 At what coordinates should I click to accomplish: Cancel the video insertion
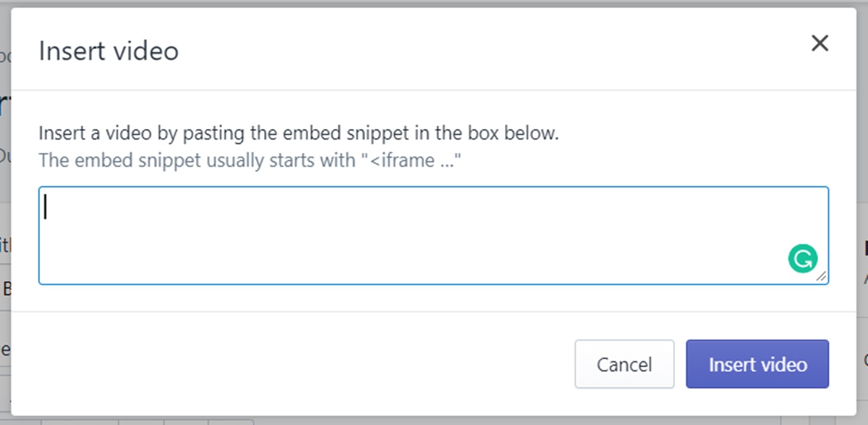(x=624, y=364)
